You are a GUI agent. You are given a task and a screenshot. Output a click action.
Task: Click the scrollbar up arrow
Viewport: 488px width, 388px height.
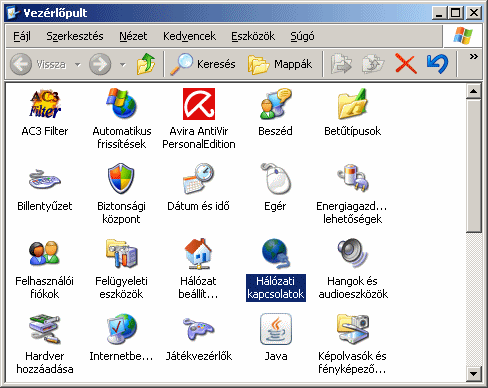pos(474,91)
